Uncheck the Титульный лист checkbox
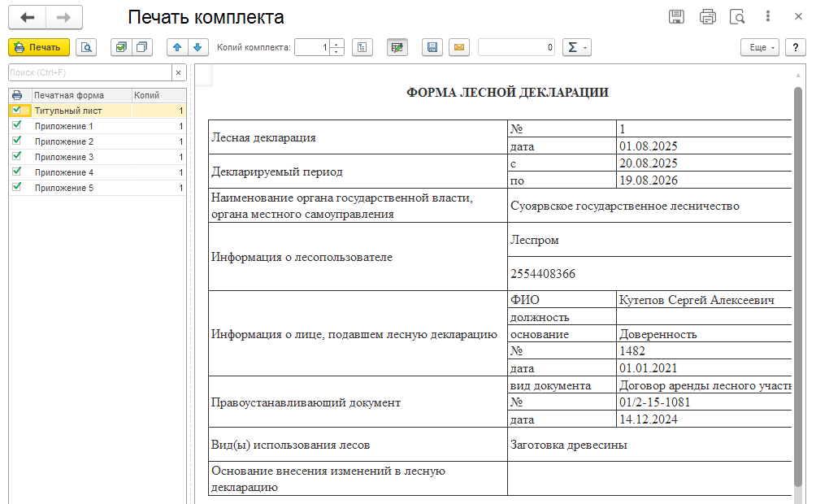 [16, 111]
